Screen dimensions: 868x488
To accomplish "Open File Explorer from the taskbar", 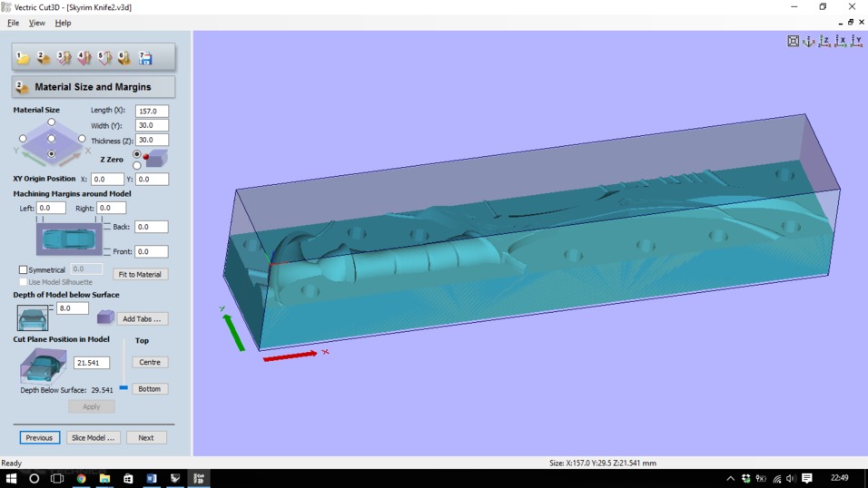I will click(104, 479).
